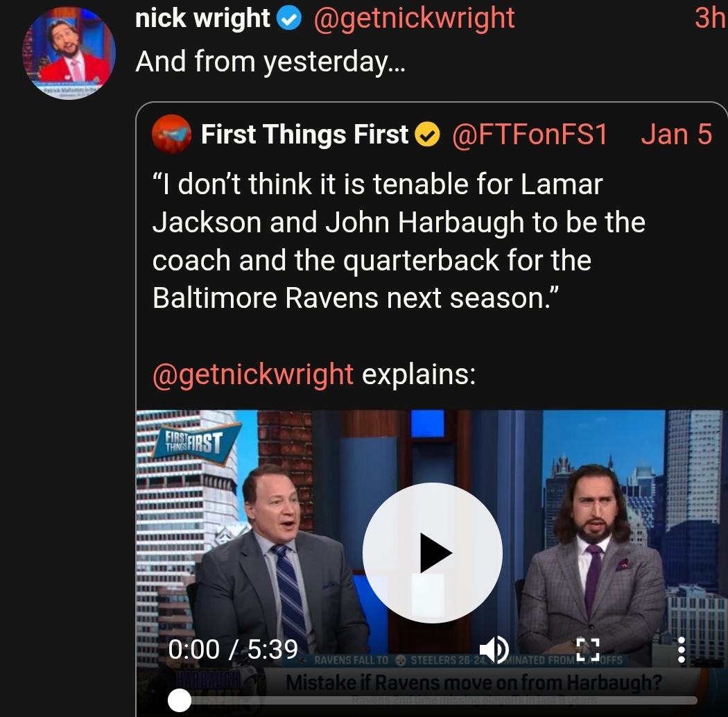This screenshot has width=728, height=717.
Task: Play the First Things First video
Action: [x=432, y=553]
